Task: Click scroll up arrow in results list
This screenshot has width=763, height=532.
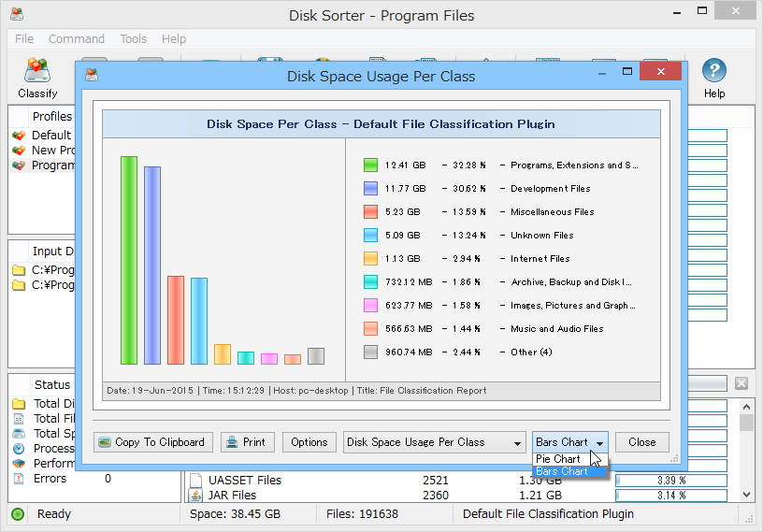Action: pos(746,406)
